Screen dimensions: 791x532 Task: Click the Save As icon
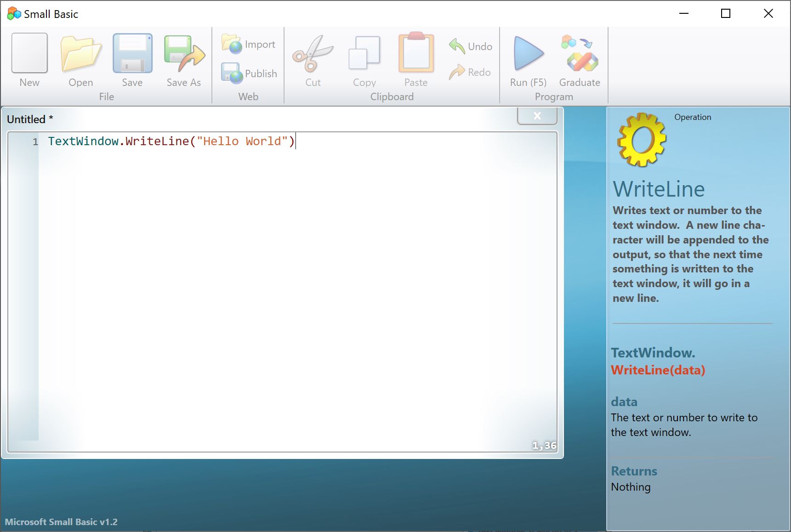[x=184, y=53]
